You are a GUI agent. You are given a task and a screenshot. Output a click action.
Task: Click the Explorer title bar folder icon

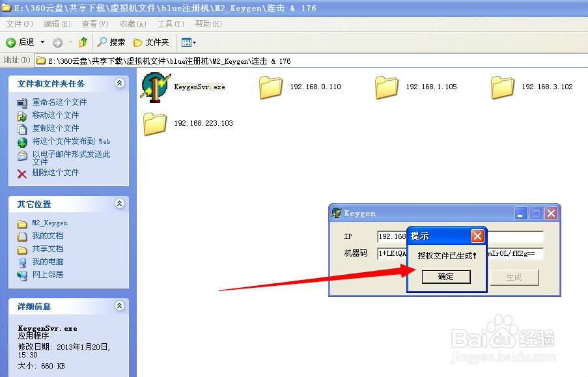7,8
